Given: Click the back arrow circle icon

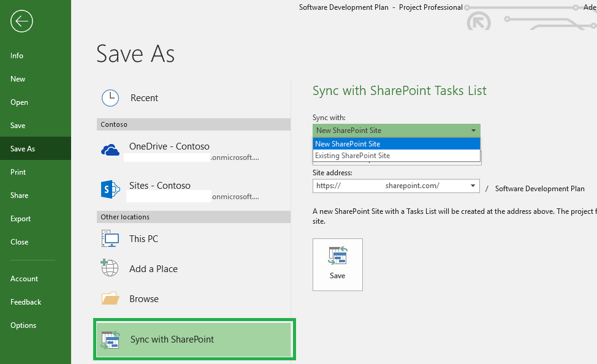Looking at the screenshot, I should 21,21.
